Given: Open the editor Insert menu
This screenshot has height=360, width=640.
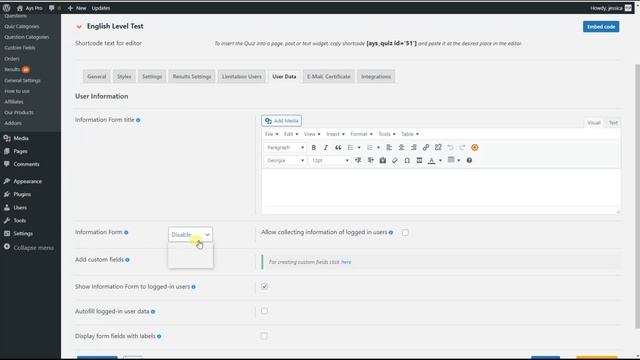Looking at the screenshot, I should (335, 134).
